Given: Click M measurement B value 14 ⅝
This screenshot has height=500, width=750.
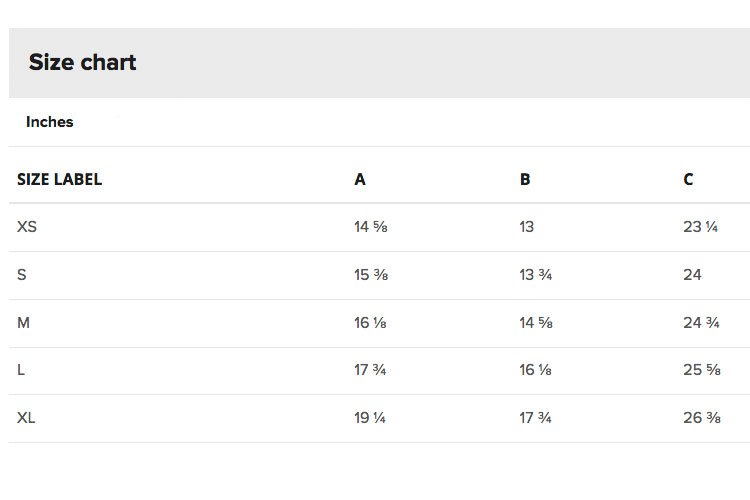Looking at the screenshot, I should tap(536, 323).
